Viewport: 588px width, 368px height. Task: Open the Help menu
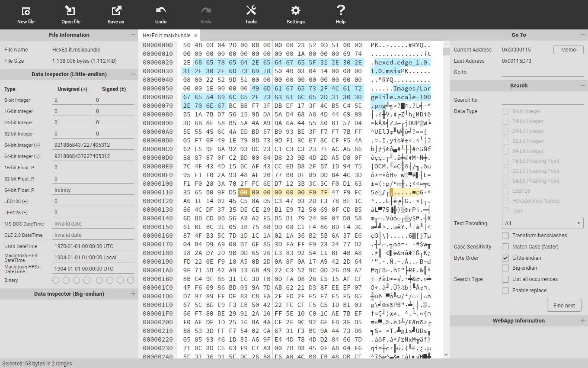[340, 15]
